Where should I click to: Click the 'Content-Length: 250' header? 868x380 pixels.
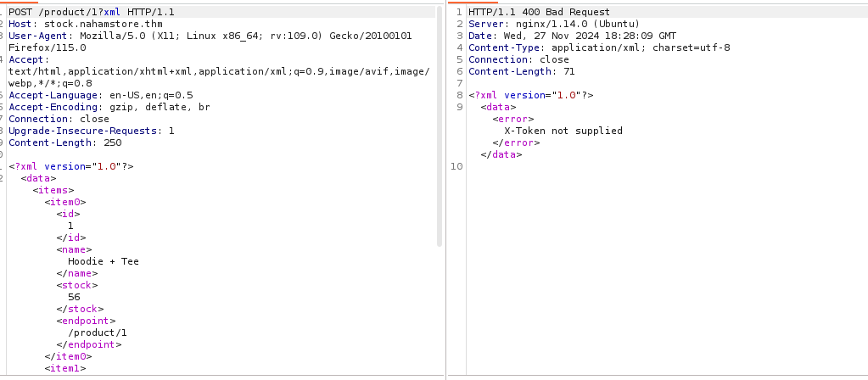coord(64,142)
